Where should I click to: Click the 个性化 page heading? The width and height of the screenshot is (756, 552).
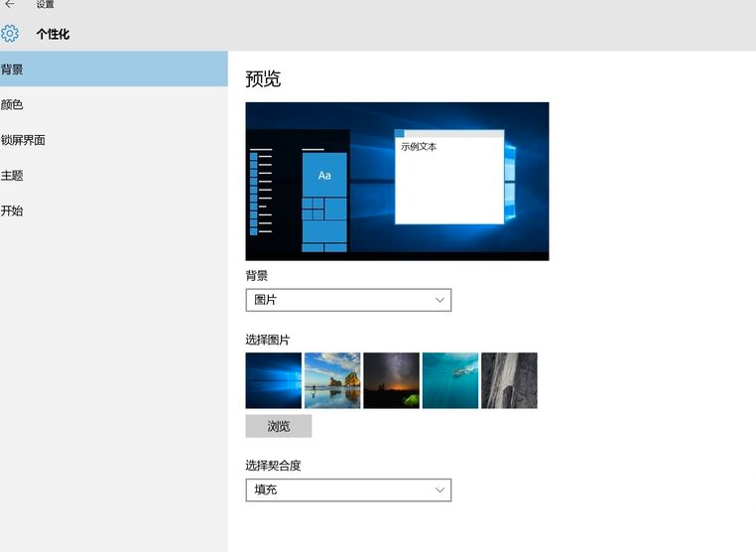point(53,34)
